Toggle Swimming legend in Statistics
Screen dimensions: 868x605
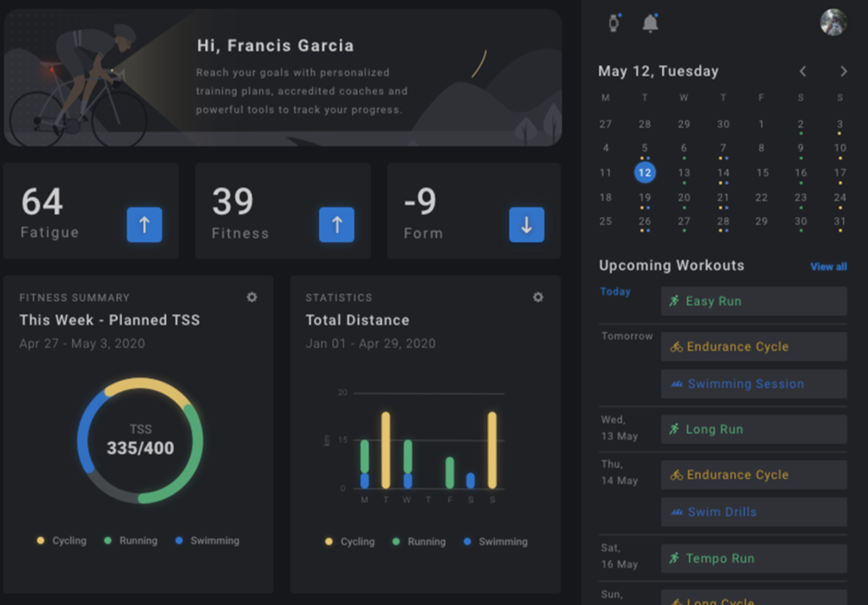click(x=495, y=542)
